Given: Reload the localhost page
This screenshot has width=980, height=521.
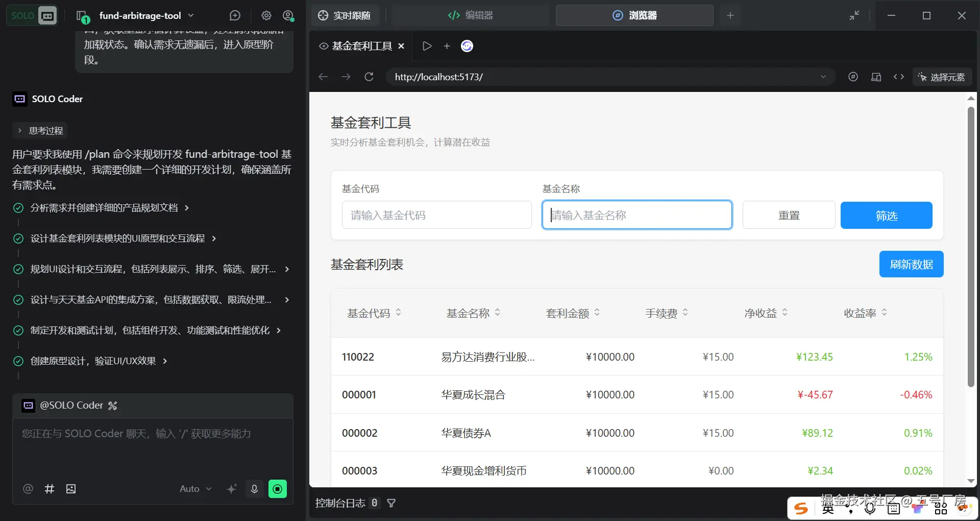Looking at the screenshot, I should tap(369, 77).
